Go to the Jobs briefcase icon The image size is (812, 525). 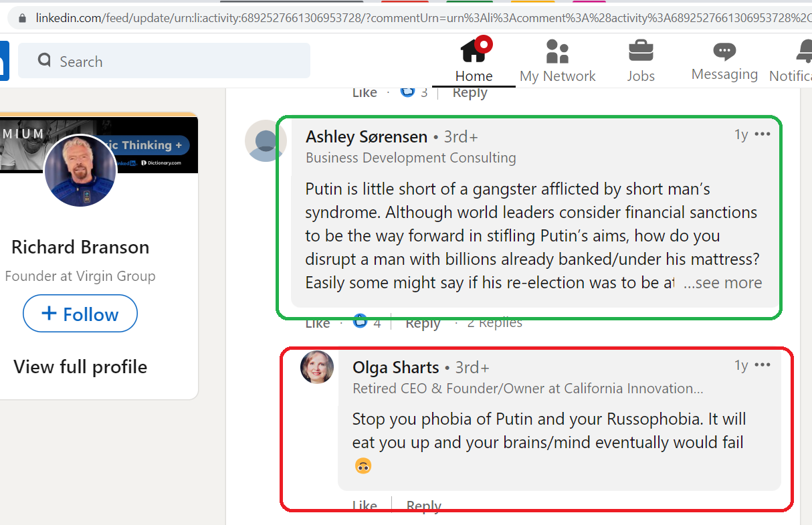[x=641, y=51]
